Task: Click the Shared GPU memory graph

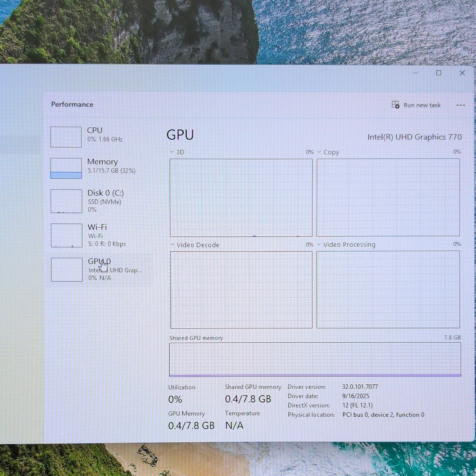Action: point(315,359)
